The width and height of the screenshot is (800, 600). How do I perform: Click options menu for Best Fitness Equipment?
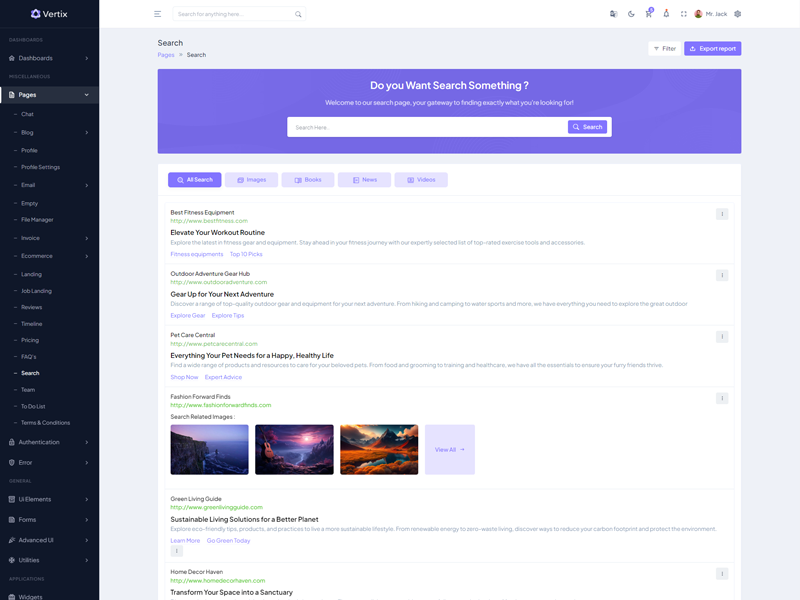722,214
